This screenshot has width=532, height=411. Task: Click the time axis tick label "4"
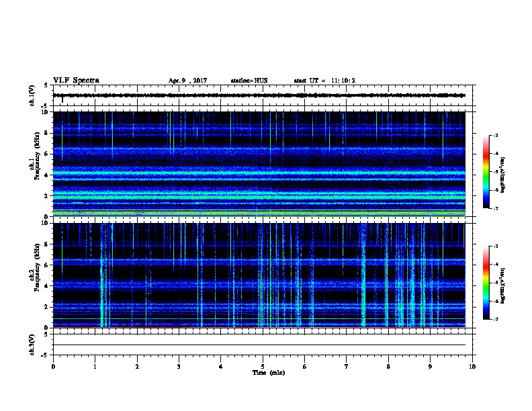pos(221,367)
